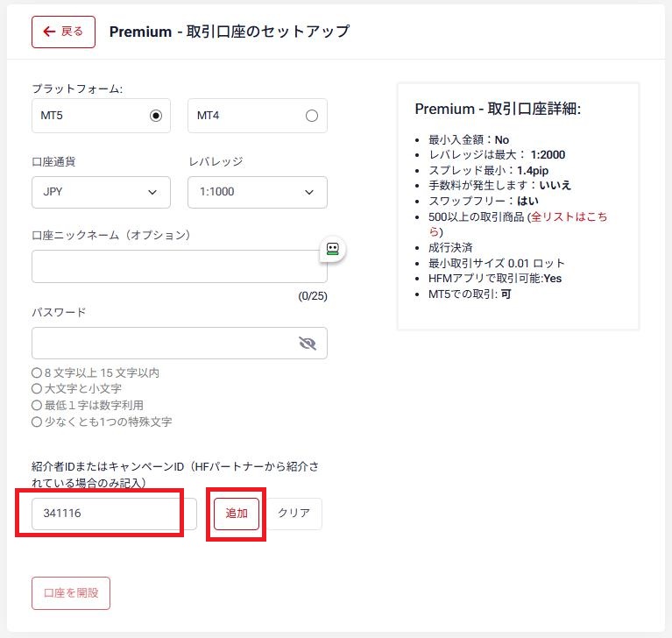
Task: Click the 8-15 characters requirement indicator circle
Action: pyautogui.click(x=37, y=373)
